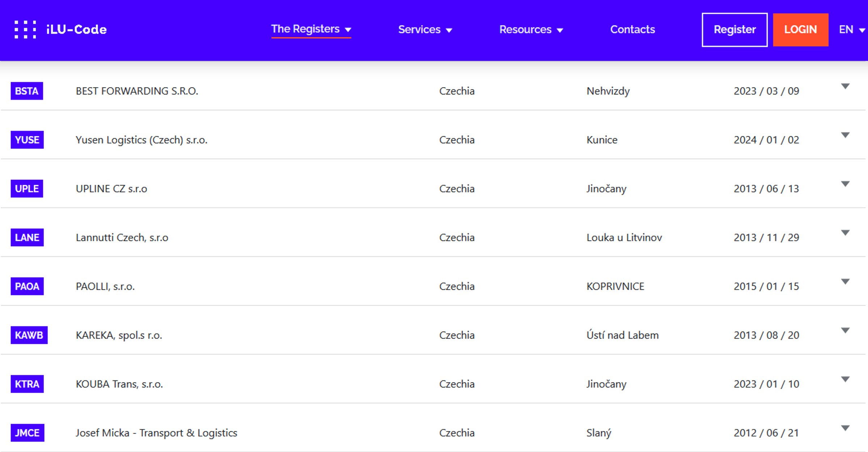Expand the Yusen Logistics row details
The height and width of the screenshot is (452, 868).
845,135
